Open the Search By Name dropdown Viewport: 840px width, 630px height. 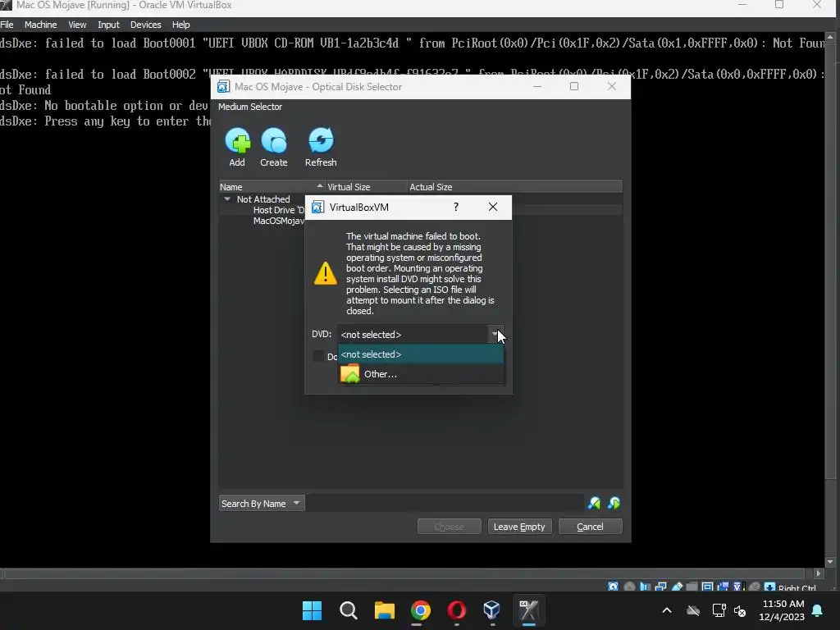tap(262, 503)
